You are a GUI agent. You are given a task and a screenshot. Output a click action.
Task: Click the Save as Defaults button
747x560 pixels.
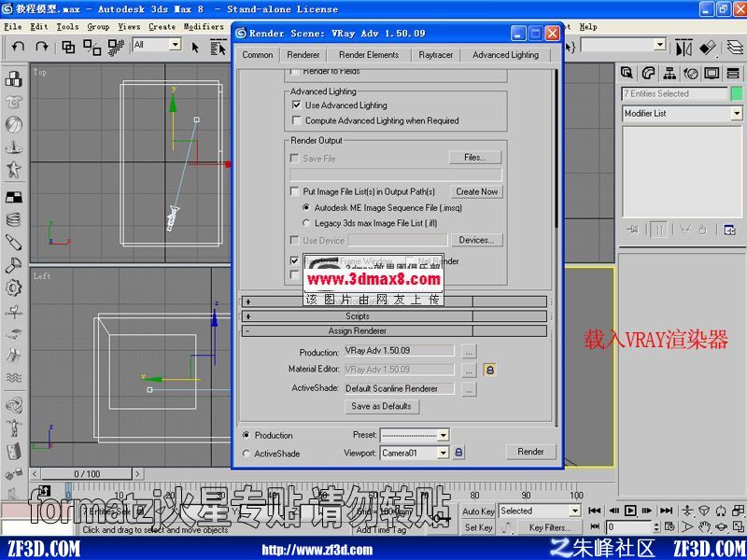381,406
